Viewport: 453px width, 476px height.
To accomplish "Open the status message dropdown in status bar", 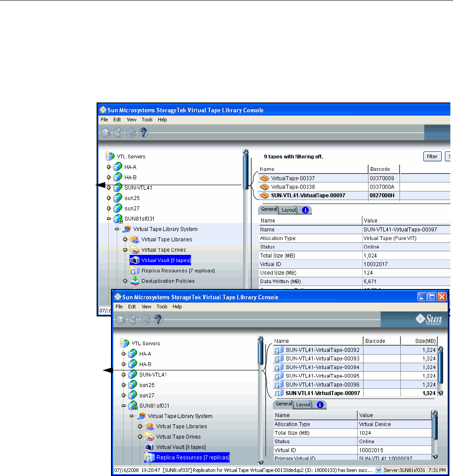I will click(378, 470).
